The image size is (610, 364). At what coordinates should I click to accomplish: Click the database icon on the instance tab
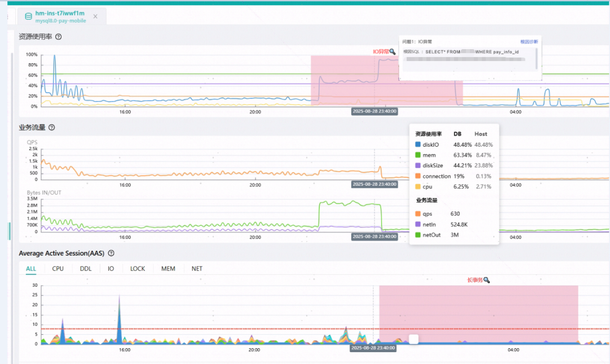28,16
